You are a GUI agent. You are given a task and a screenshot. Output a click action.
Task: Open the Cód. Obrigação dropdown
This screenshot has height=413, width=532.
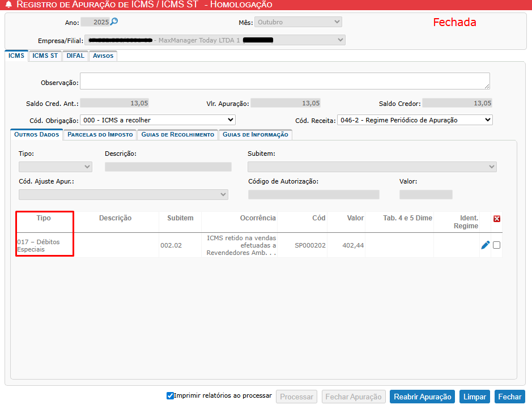pos(158,120)
